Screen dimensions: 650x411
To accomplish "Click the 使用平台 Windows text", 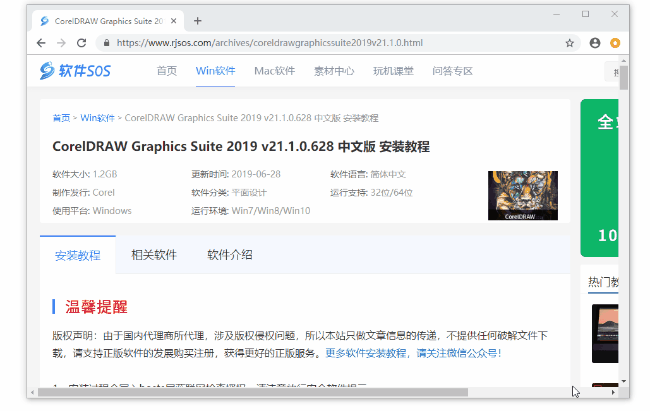I will click(92, 211).
